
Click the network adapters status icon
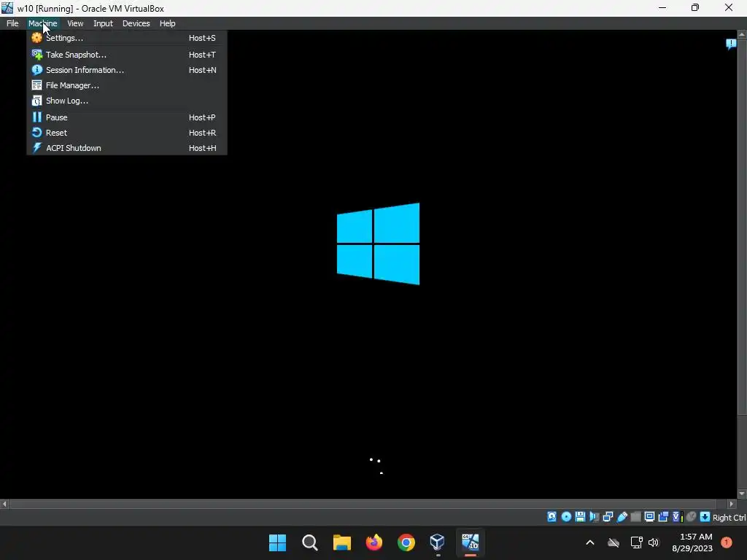point(608,517)
